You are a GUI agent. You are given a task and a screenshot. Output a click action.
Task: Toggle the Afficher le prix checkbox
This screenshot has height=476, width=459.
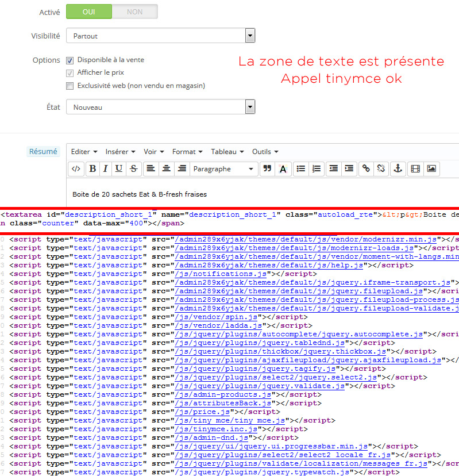[x=70, y=73]
